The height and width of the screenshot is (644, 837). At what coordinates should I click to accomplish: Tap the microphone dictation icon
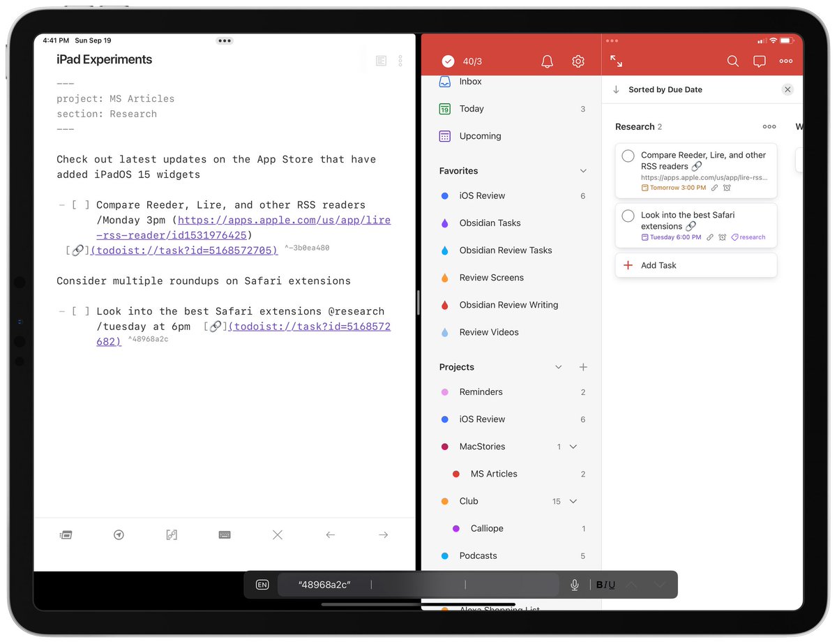pyautogui.click(x=575, y=585)
